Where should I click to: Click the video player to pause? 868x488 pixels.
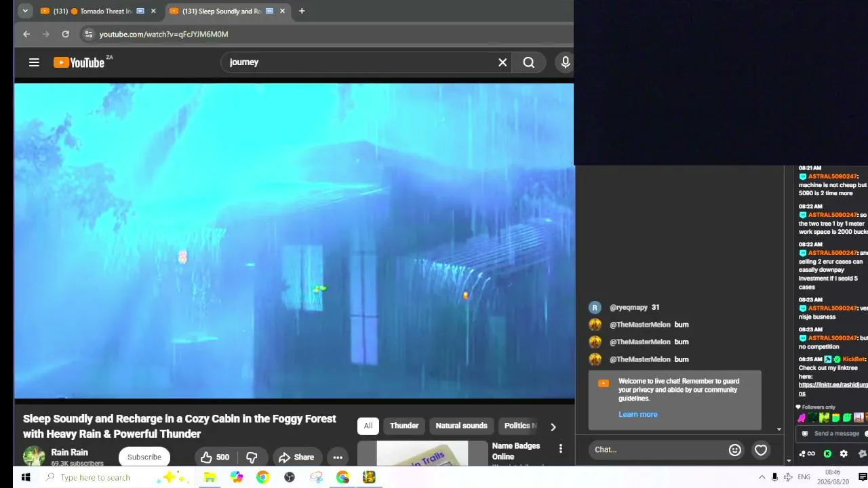[x=294, y=241]
